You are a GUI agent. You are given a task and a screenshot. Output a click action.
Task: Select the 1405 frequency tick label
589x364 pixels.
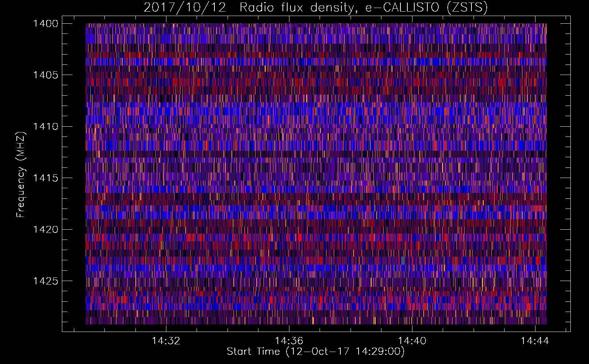46,75
